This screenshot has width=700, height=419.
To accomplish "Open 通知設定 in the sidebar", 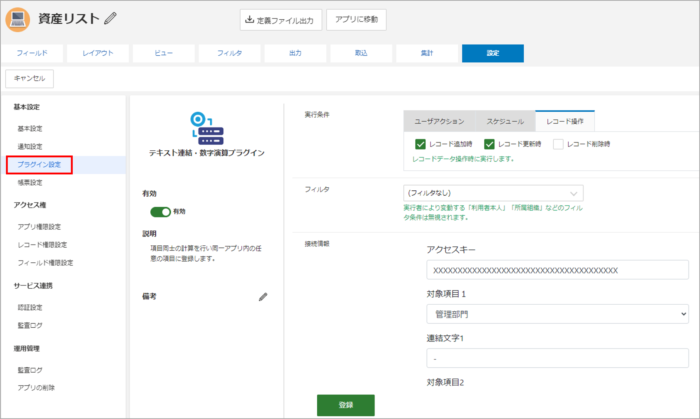I will [x=30, y=146].
